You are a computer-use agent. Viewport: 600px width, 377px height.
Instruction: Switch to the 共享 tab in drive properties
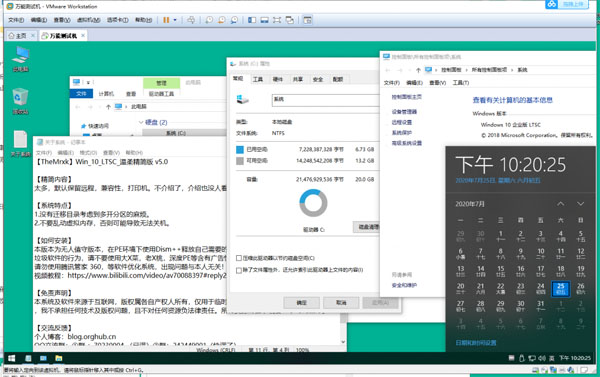[x=298, y=79]
